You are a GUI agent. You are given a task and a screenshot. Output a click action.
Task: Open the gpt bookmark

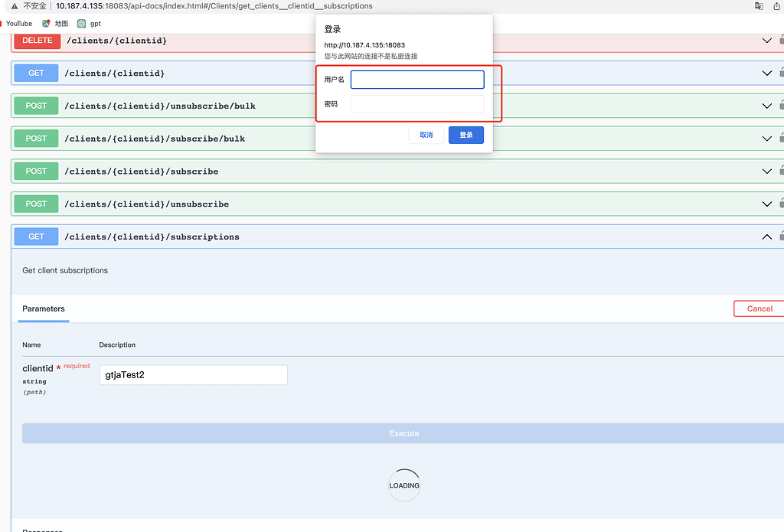tap(89, 24)
